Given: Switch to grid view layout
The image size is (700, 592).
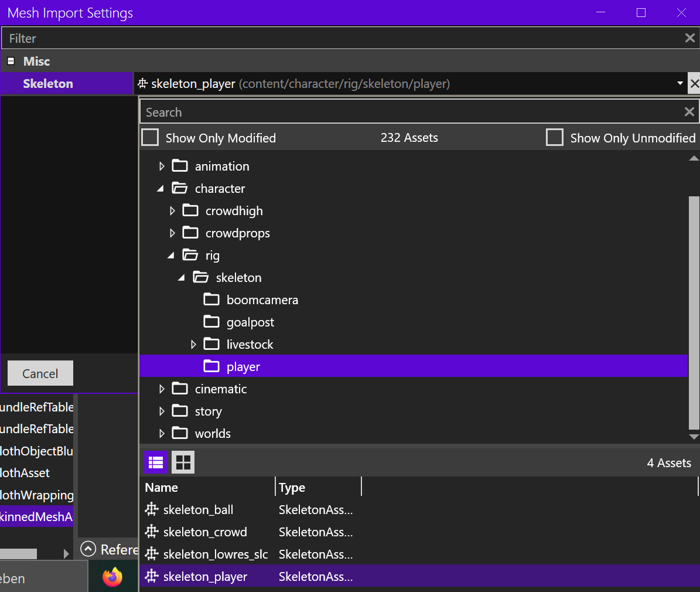Looking at the screenshot, I should pos(183,462).
